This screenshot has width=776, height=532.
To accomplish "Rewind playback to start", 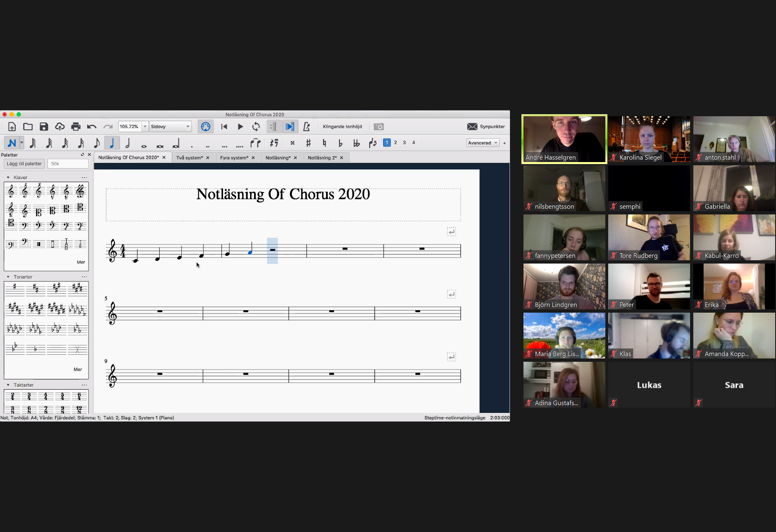I will pyautogui.click(x=224, y=127).
